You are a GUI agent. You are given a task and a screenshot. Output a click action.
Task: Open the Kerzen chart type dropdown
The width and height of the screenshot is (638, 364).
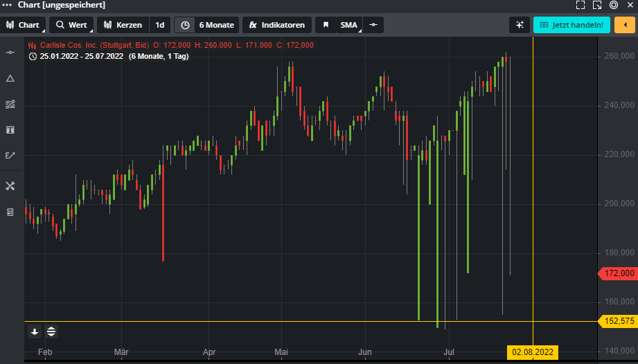[123, 25]
